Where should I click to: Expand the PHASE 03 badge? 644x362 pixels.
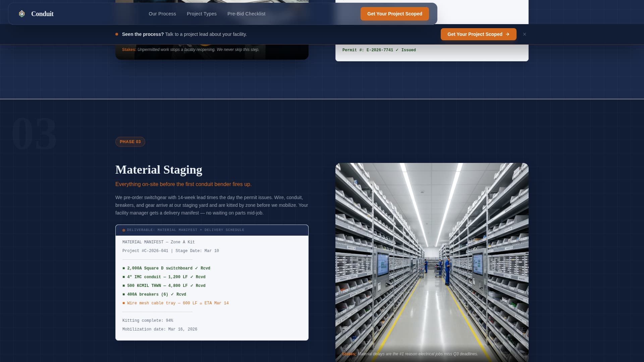click(130, 141)
